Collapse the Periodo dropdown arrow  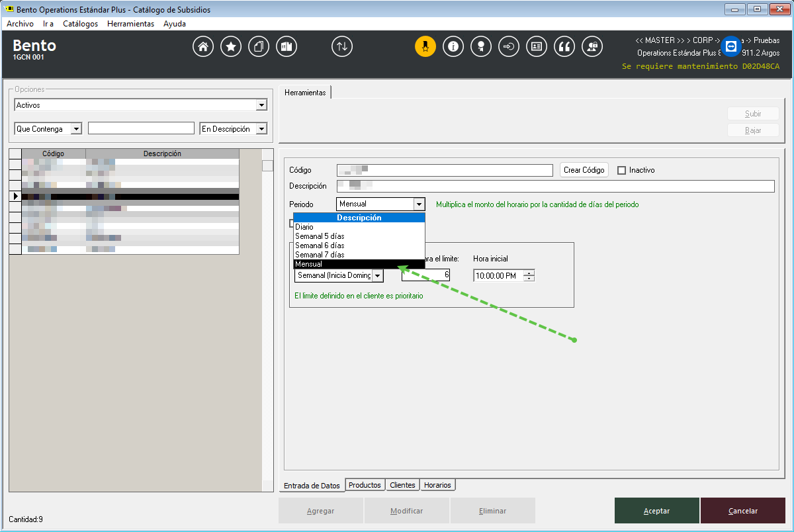pyautogui.click(x=419, y=204)
